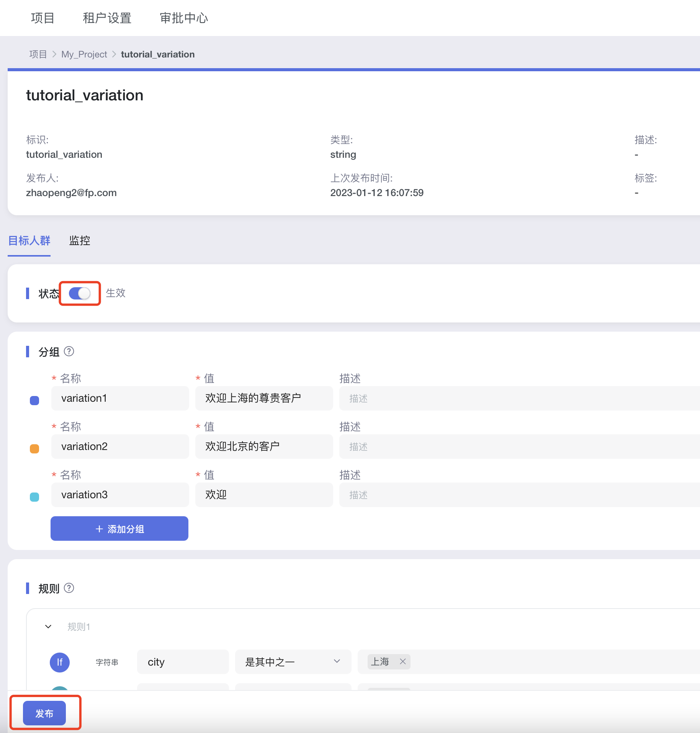Click the 添加分组 button
700x733 pixels.
(x=119, y=528)
